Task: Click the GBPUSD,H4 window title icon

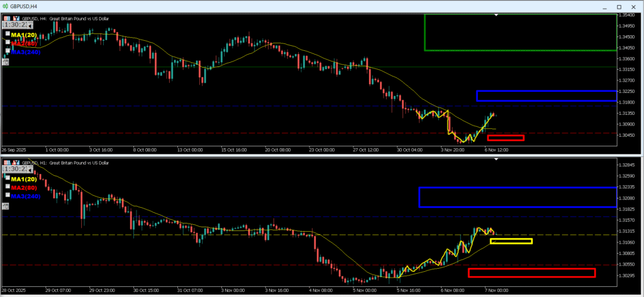Action: pyautogui.click(x=5, y=6)
